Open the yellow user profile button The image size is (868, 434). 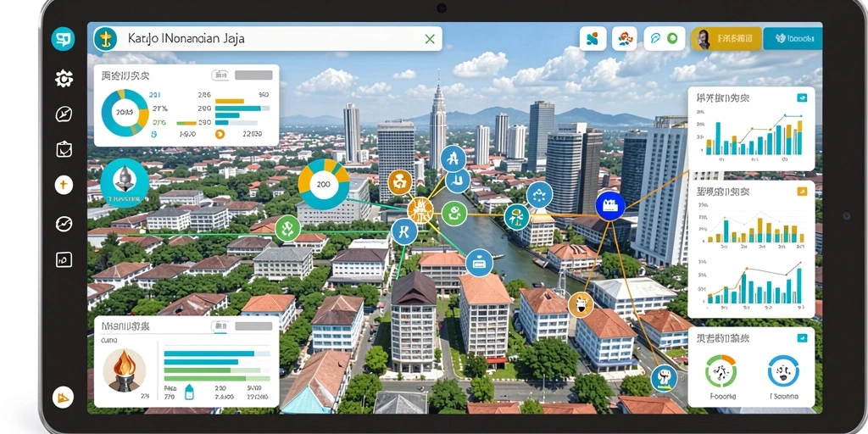point(726,39)
